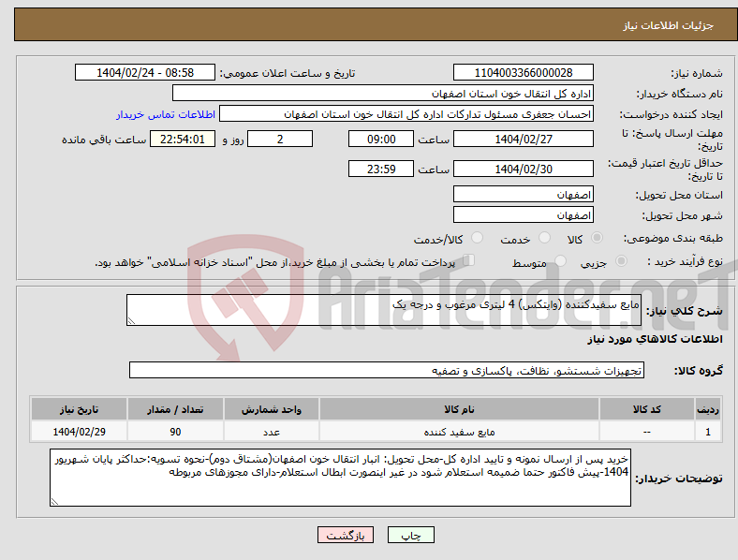Click the کد کالا column header
Image resolution: width=738 pixels, height=560 pixels.
(x=647, y=409)
